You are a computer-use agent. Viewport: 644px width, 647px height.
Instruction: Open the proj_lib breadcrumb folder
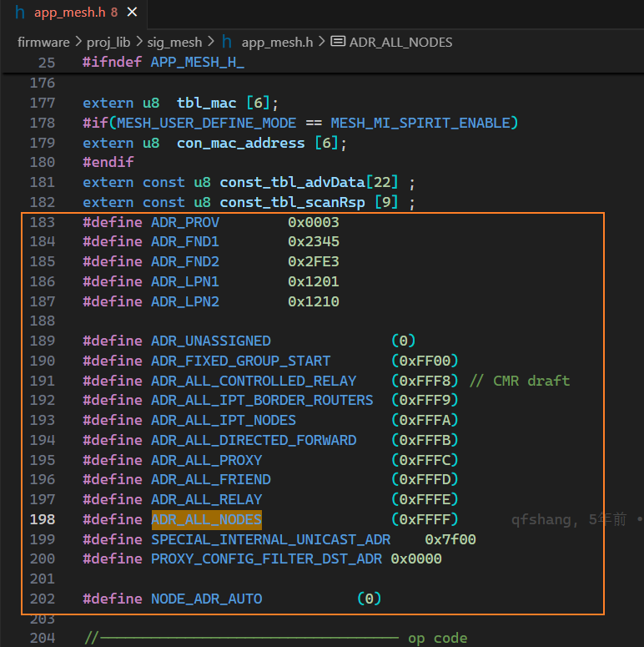(108, 42)
